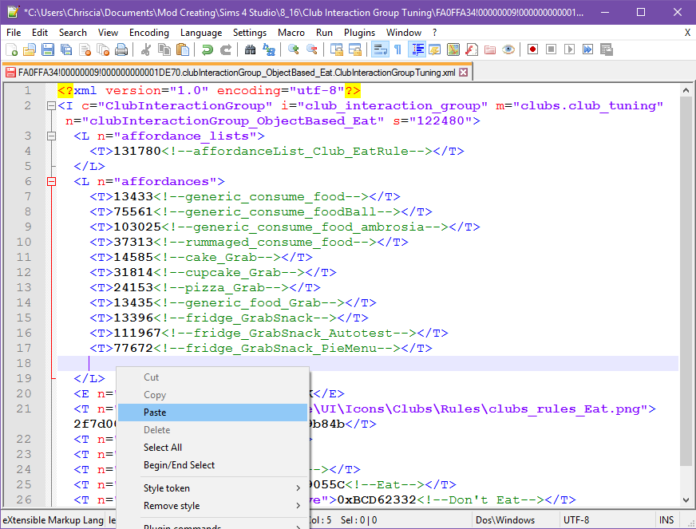Click the Playback macro icon
The image size is (696, 529).
(569, 49)
